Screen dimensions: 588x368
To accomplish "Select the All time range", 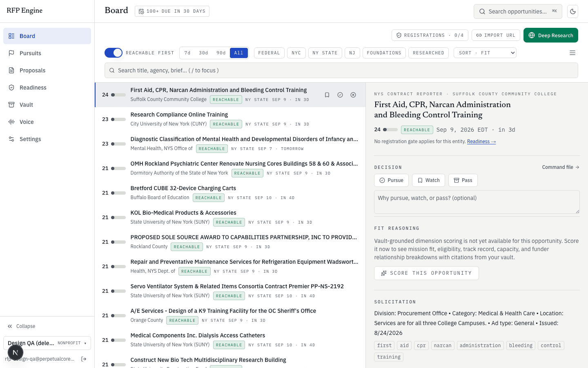I will pos(239,53).
